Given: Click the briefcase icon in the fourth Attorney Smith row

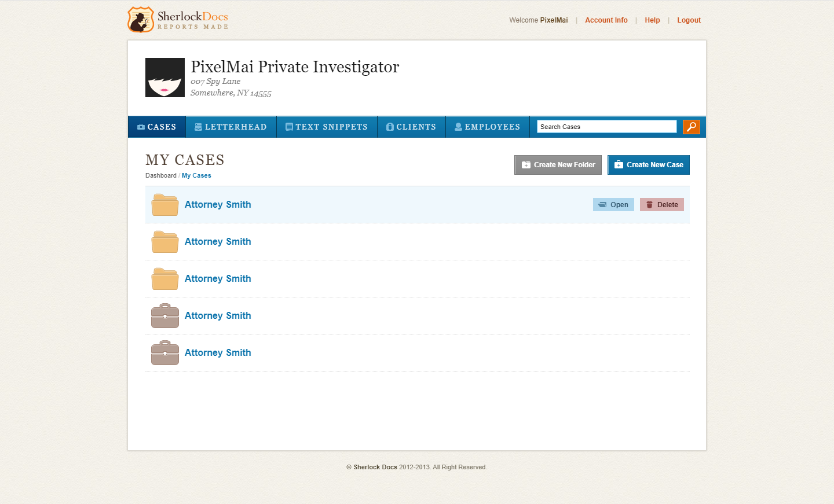Looking at the screenshot, I should [165, 316].
